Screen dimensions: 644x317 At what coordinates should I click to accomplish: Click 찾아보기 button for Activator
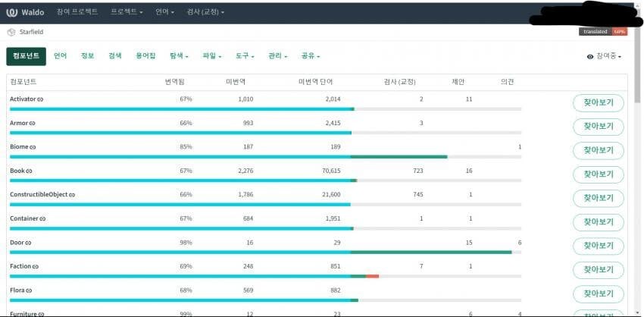(599, 103)
